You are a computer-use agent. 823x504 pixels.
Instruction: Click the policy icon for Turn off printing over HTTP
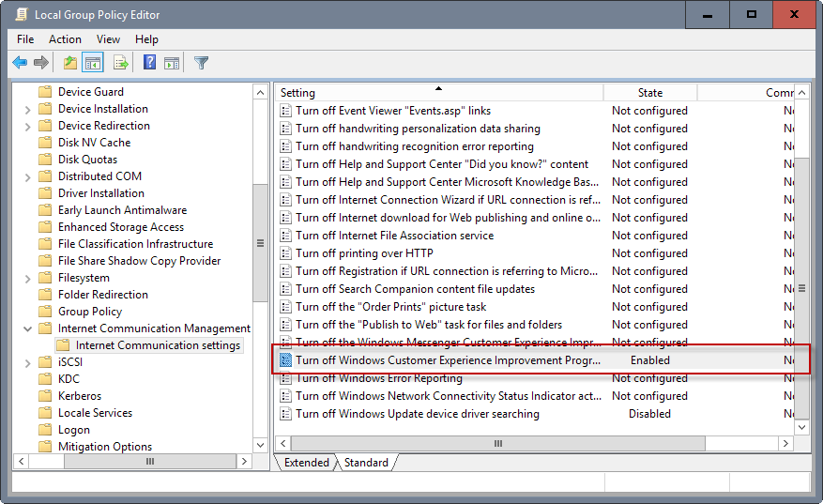coord(285,253)
